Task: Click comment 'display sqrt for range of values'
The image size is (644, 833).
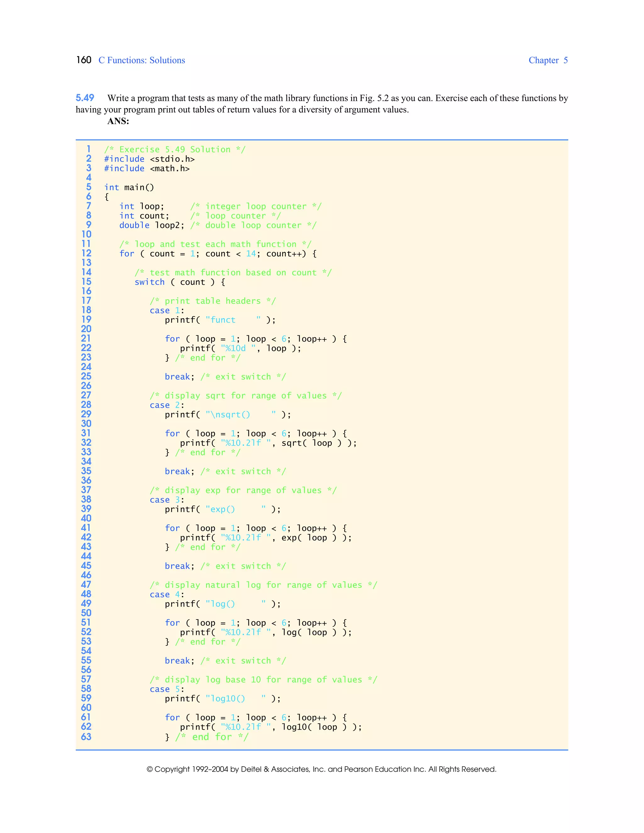Action: tap(246, 395)
